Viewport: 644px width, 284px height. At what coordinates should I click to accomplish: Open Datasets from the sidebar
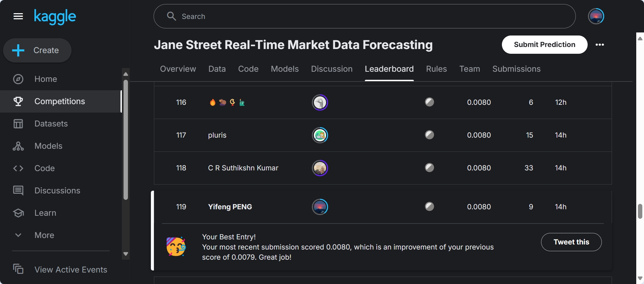coord(51,124)
